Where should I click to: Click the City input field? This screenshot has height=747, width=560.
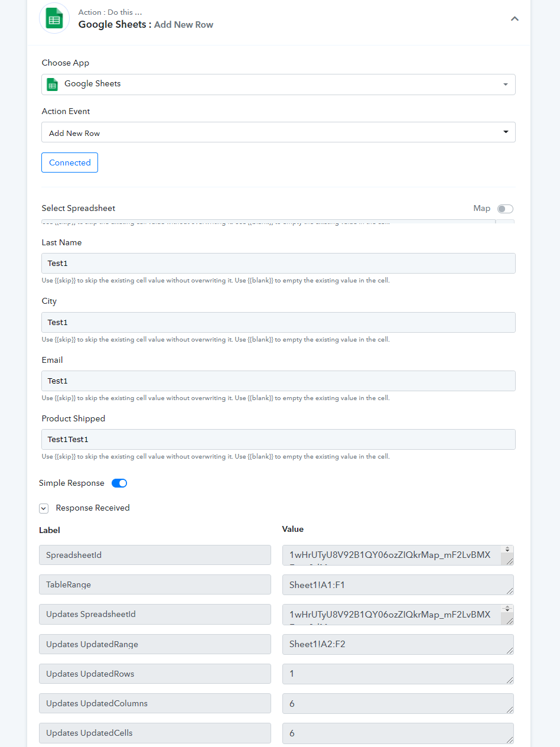[x=278, y=322]
